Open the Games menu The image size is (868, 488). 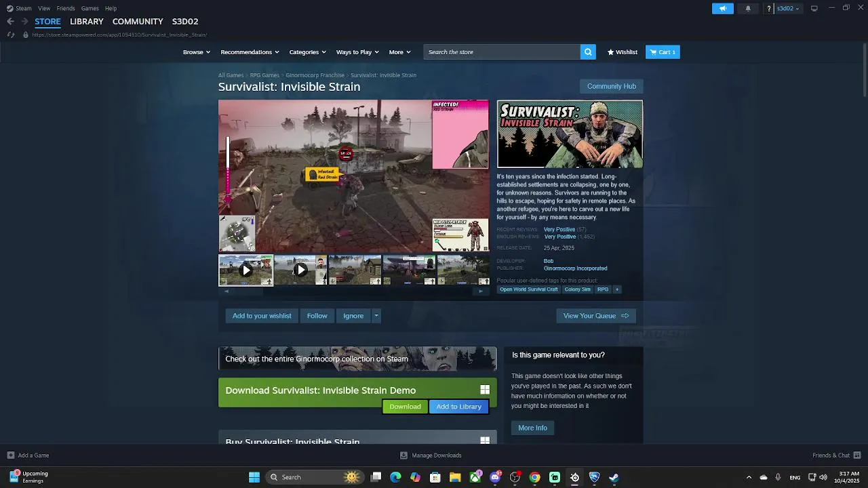[90, 8]
